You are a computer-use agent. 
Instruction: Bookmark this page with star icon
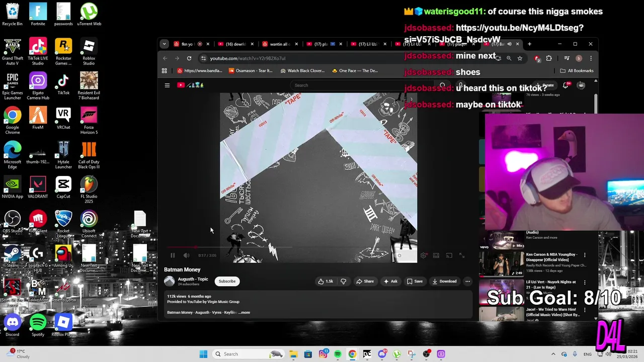[x=520, y=58]
